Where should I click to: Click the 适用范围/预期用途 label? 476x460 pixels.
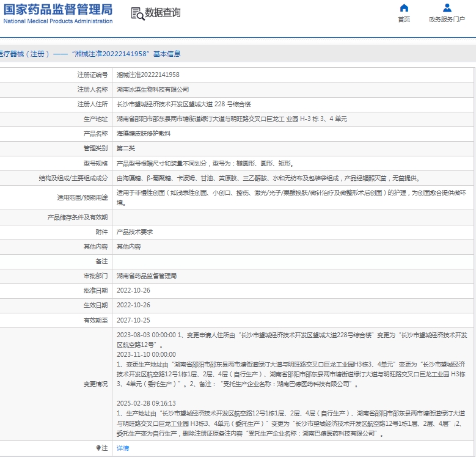click(82, 197)
